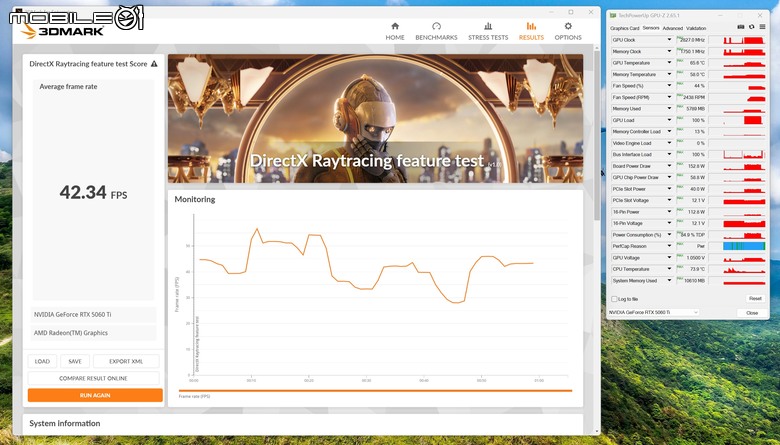This screenshot has height=445, width=780.
Task: Go to BENCHMARKS in 3DMark navigation
Action: (x=436, y=31)
